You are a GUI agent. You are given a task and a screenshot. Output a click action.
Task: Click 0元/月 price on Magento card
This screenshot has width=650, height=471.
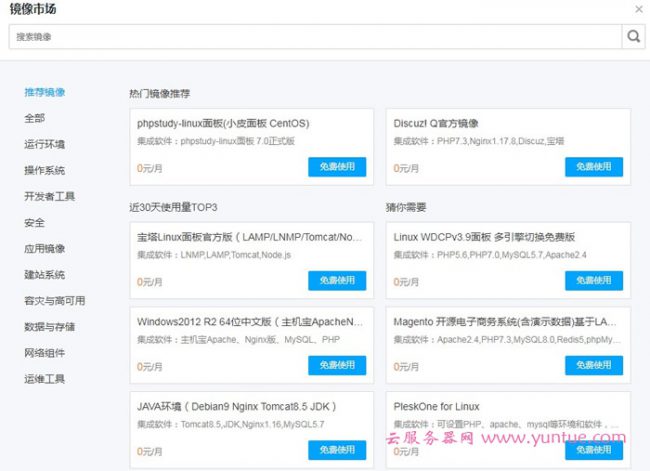point(406,367)
